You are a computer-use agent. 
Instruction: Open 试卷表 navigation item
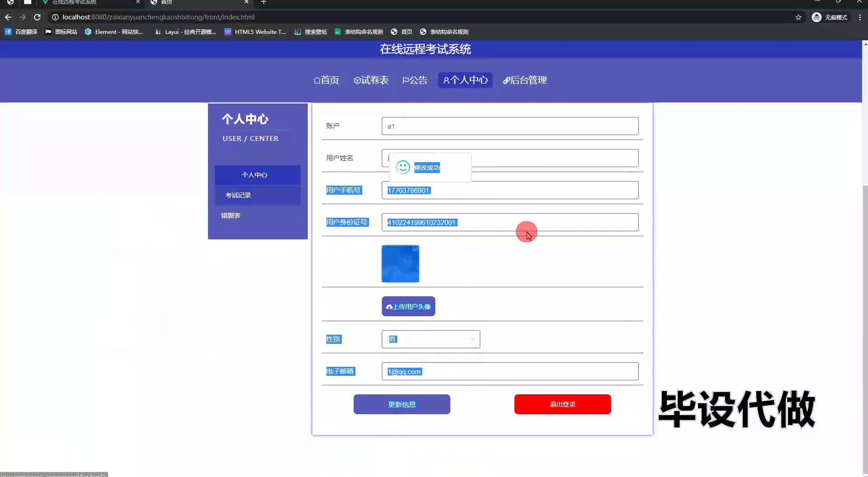[x=371, y=80]
